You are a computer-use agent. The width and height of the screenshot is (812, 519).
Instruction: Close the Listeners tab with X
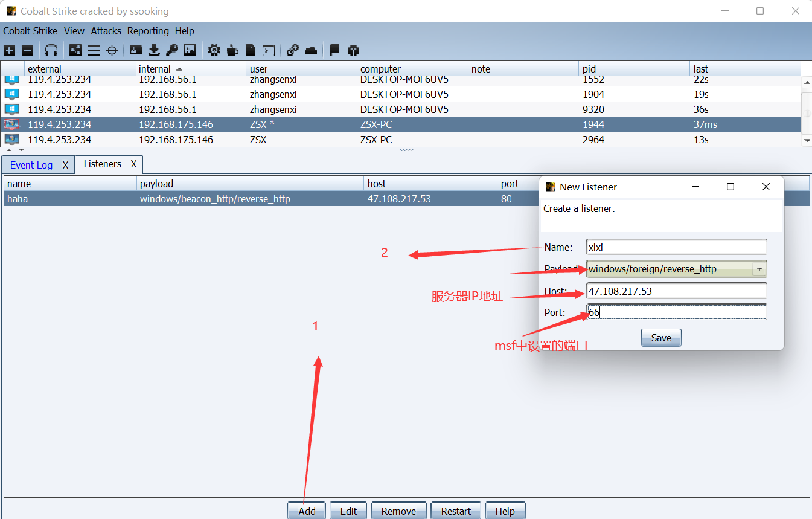134,164
